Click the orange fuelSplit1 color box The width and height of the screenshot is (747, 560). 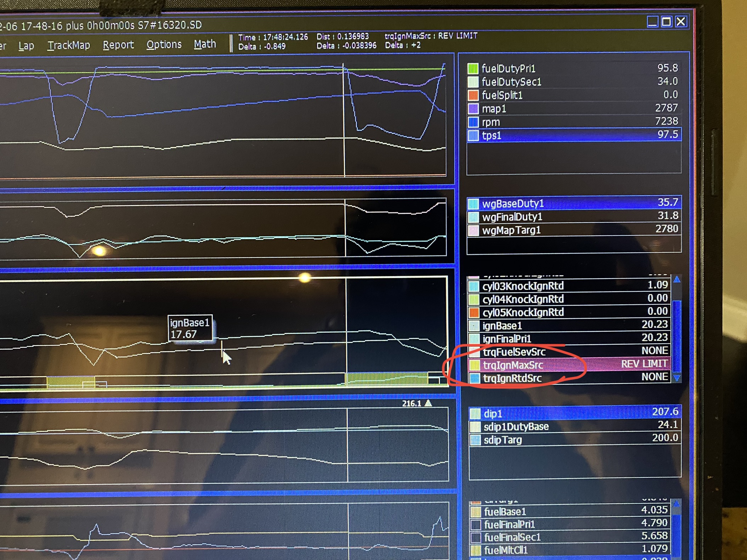[x=473, y=95]
